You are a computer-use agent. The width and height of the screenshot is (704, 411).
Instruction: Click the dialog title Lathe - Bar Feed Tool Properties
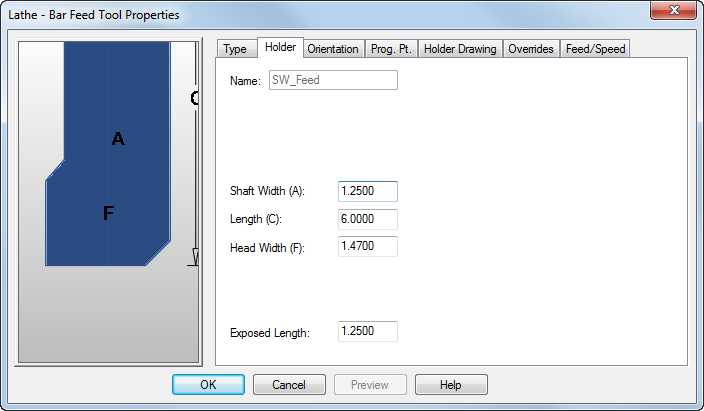(94, 15)
